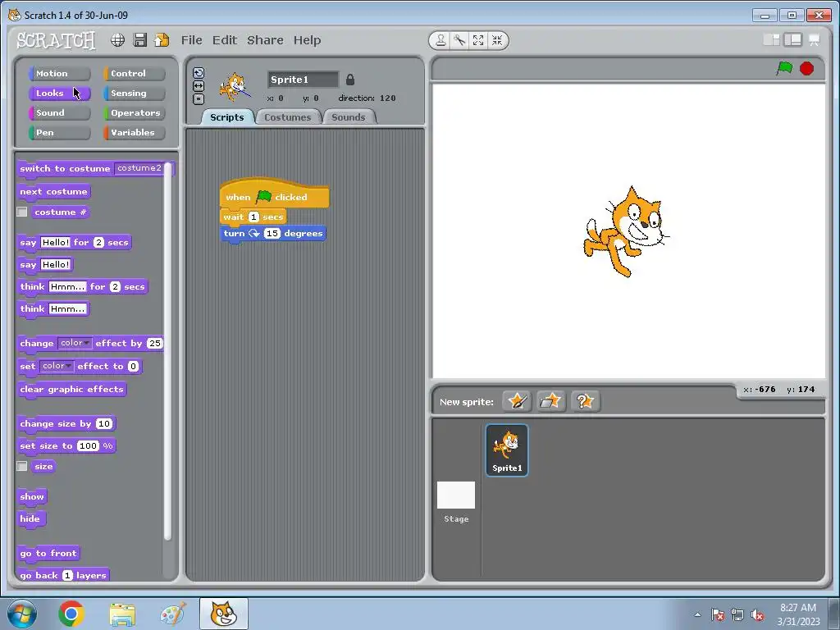The width and height of the screenshot is (840, 630).
Task: Click the blocks palette scrollbar
Action: click(167, 351)
